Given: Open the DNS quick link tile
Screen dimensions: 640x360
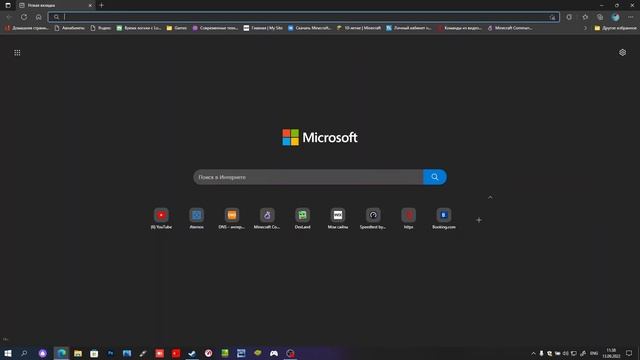Looking at the screenshot, I should pos(232,215).
